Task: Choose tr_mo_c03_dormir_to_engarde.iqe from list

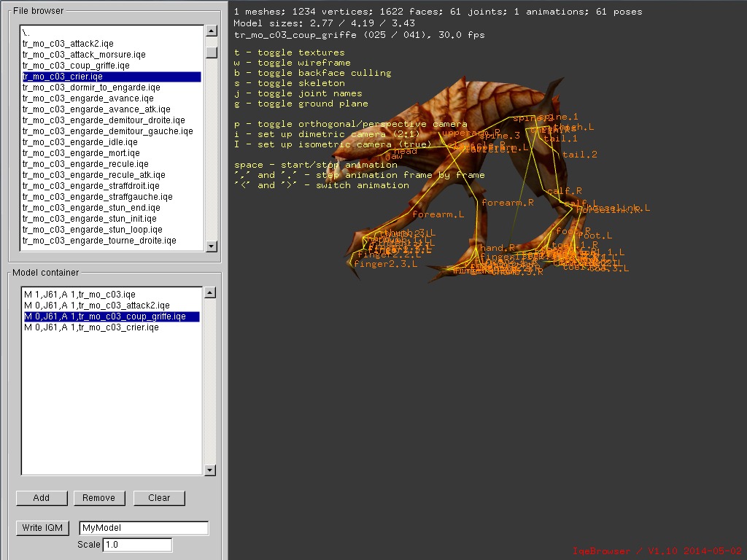Action: click(90, 87)
